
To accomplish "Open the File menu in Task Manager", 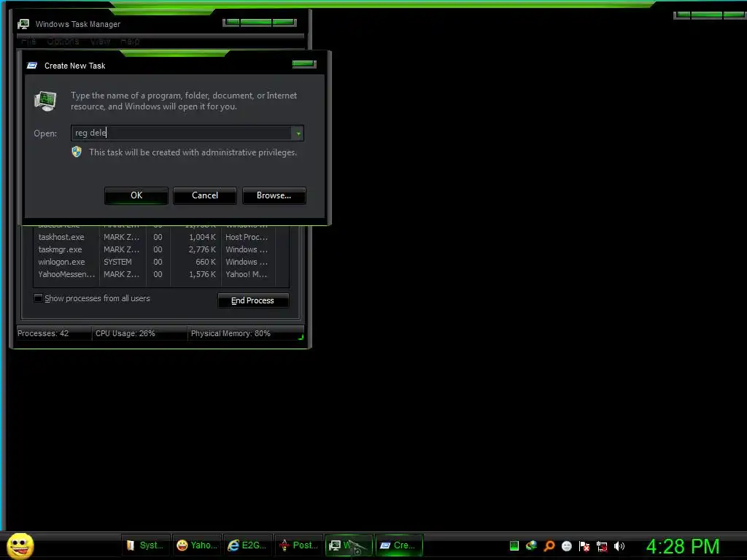I will [x=28, y=42].
